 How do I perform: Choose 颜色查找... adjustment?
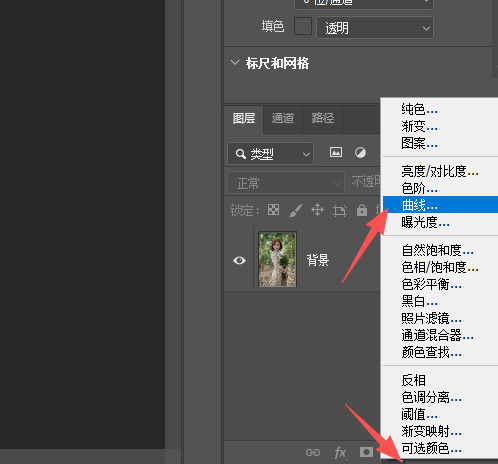click(x=440, y=353)
